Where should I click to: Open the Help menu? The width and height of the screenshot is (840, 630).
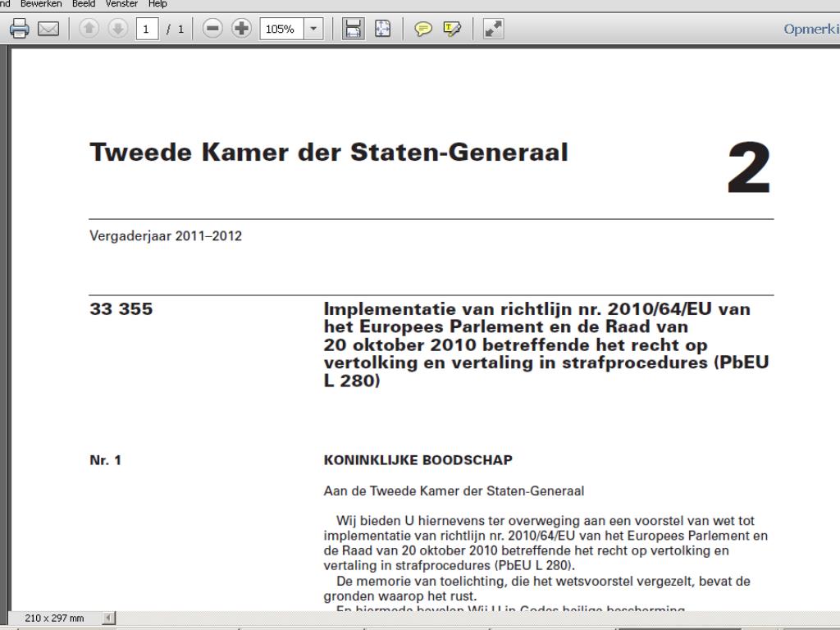[157, 4]
